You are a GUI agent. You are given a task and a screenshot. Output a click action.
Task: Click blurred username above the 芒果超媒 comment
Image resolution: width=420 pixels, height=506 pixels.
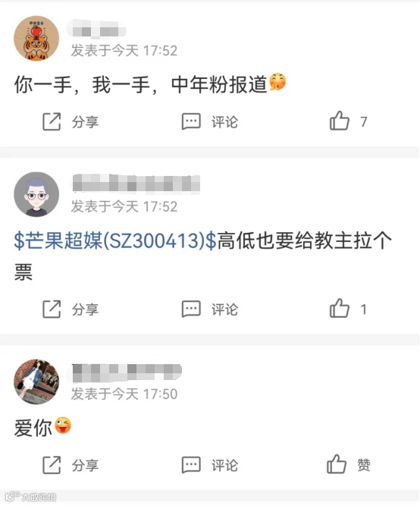pos(136,184)
